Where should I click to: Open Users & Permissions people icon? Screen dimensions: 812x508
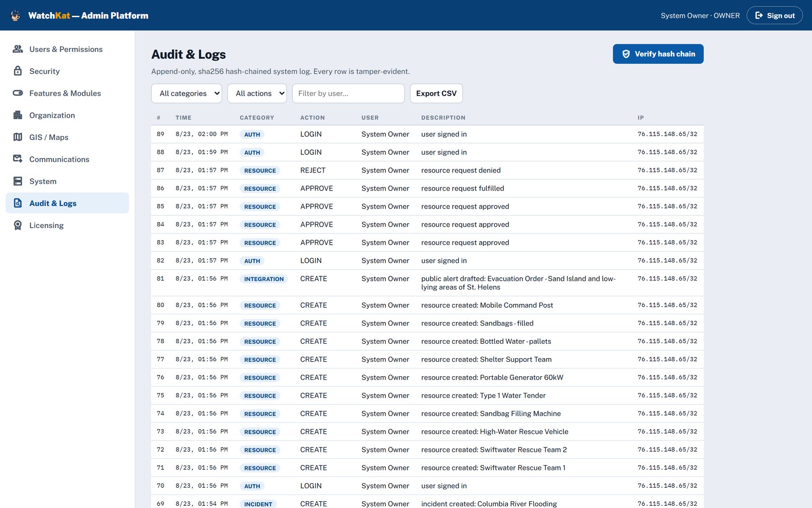coord(18,49)
